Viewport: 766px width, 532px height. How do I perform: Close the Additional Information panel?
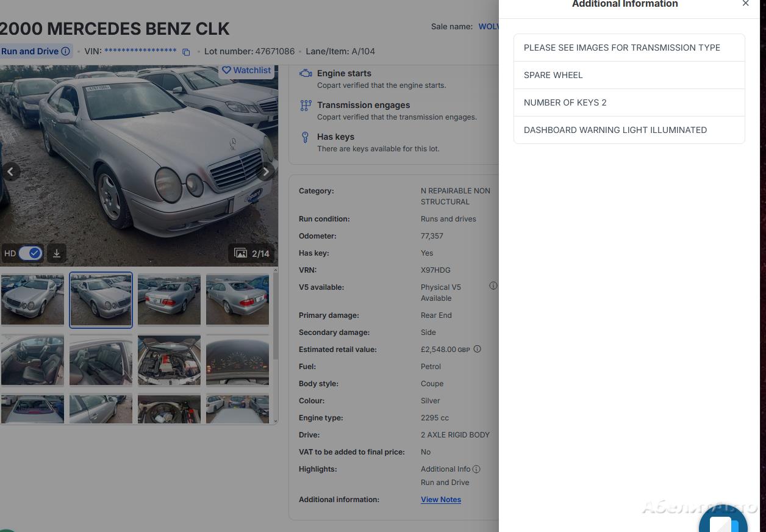click(x=745, y=4)
